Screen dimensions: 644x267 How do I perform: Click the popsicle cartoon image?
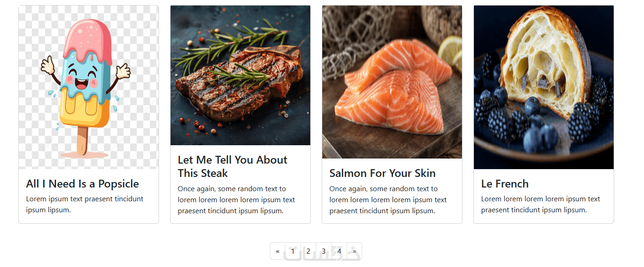[89, 87]
